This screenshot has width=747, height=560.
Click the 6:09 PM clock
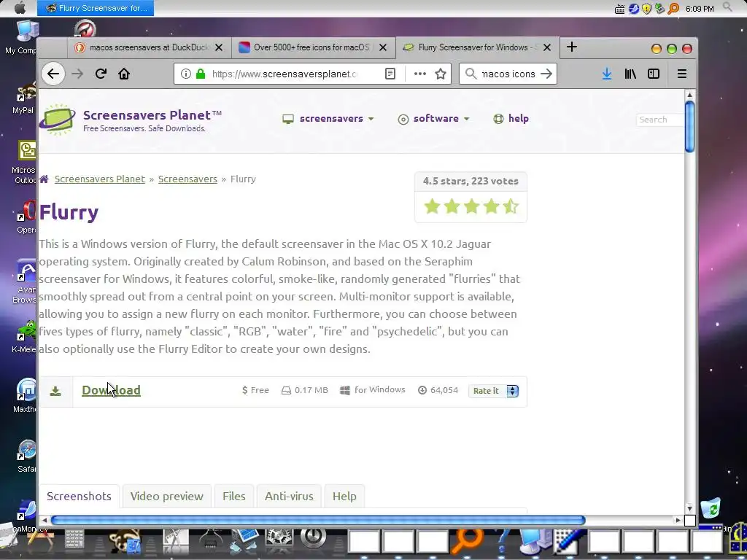click(700, 9)
